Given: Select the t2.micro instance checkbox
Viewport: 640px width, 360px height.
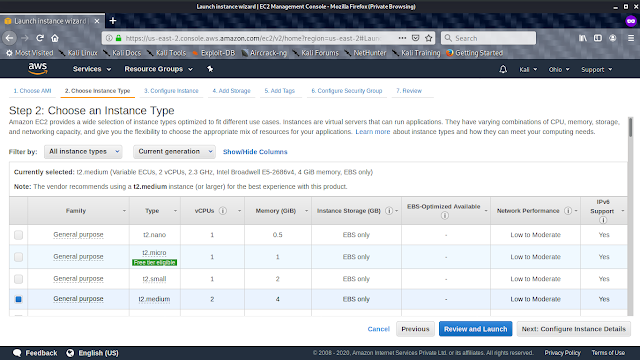Looking at the screenshot, I should (18, 257).
